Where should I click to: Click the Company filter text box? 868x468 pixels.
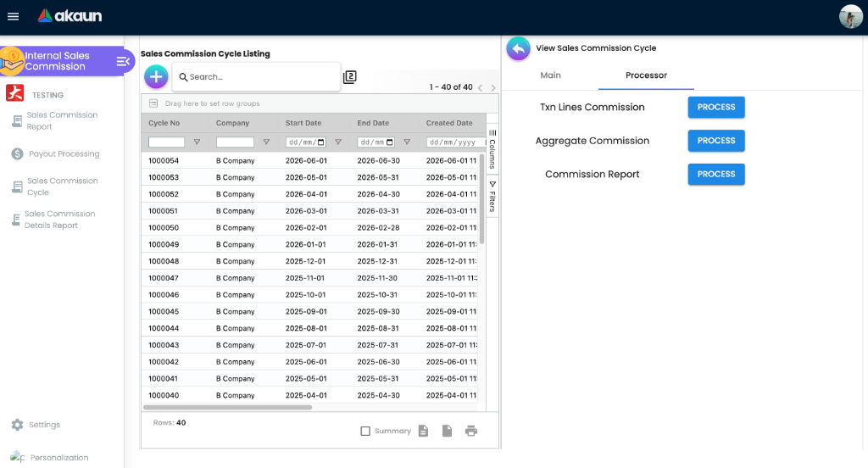coord(236,142)
